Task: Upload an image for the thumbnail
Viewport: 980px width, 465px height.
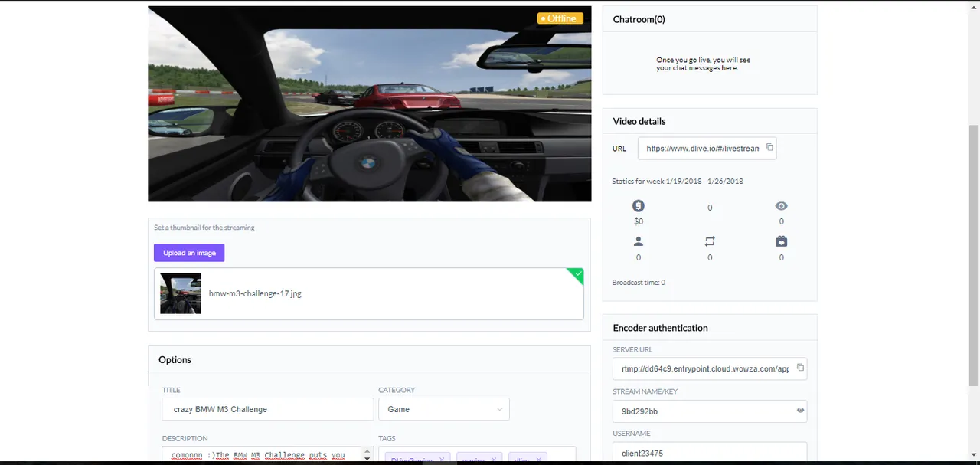Action: click(x=189, y=253)
